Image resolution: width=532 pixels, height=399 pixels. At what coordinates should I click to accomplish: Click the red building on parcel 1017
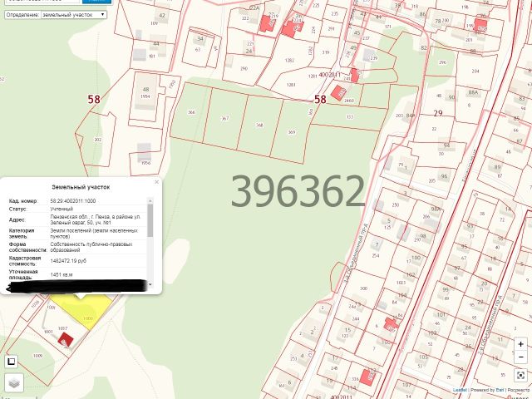(x=66, y=339)
